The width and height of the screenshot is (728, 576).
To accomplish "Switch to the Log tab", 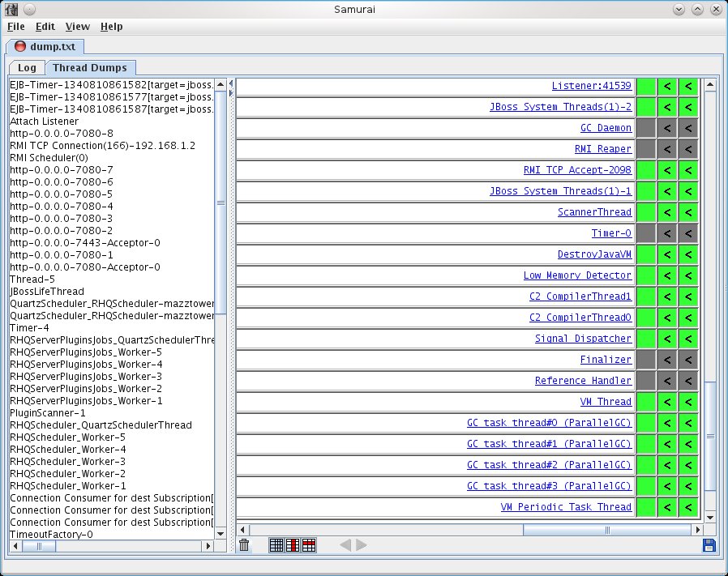I will coord(25,68).
